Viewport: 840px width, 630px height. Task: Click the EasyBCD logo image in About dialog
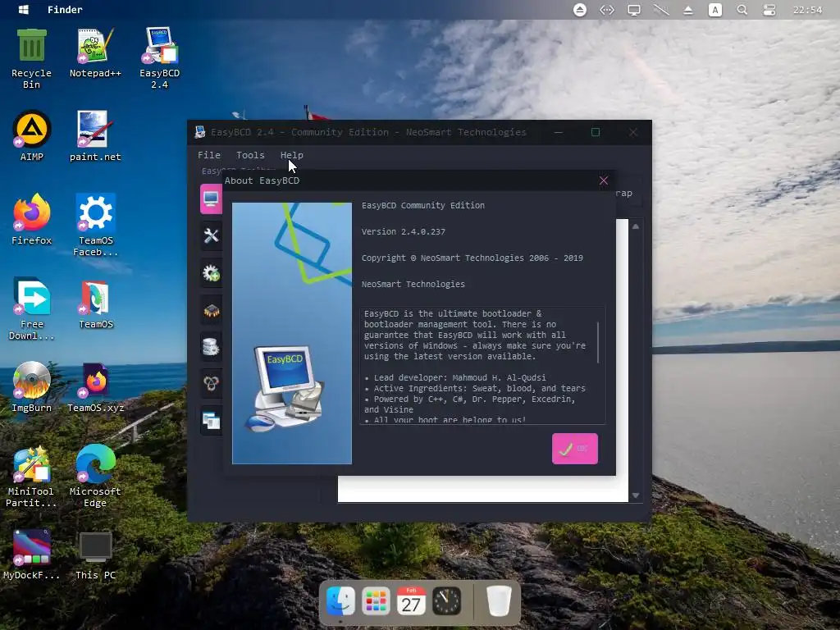(292, 333)
